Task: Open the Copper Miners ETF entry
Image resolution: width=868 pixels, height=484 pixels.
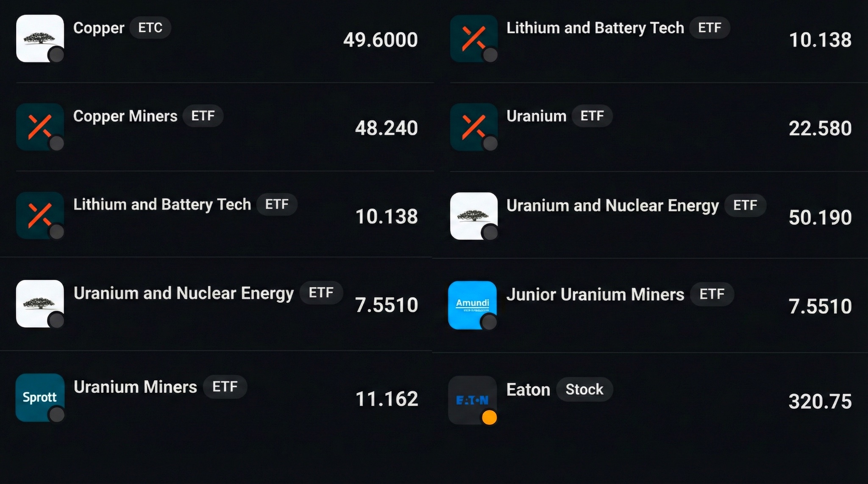Action: coord(125,116)
